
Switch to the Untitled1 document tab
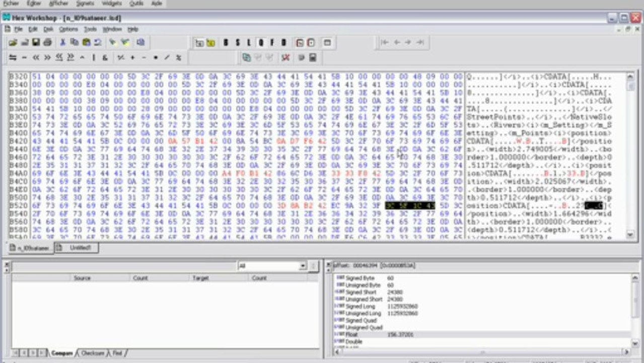point(77,248)
